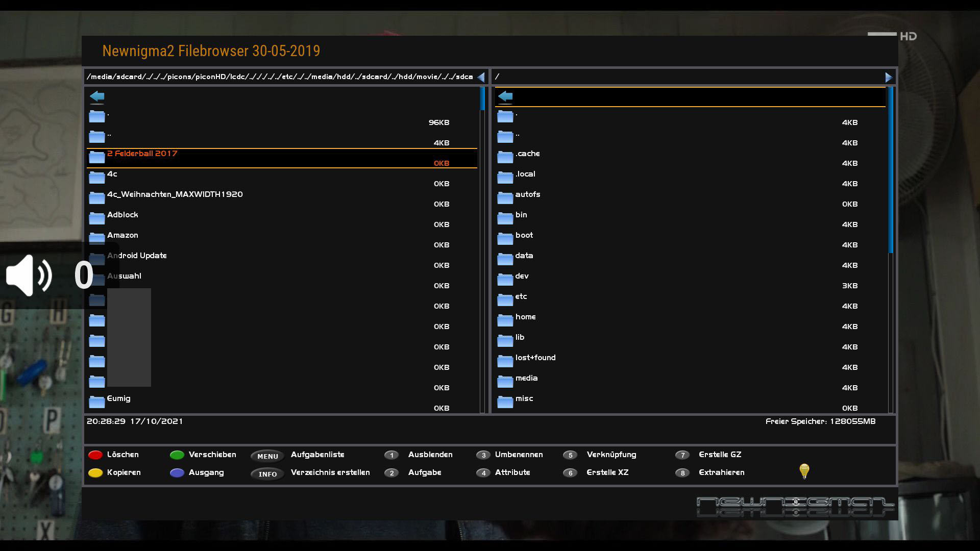
Task: Click key 3 Umbenennen
Action: [x=483, y=455]
